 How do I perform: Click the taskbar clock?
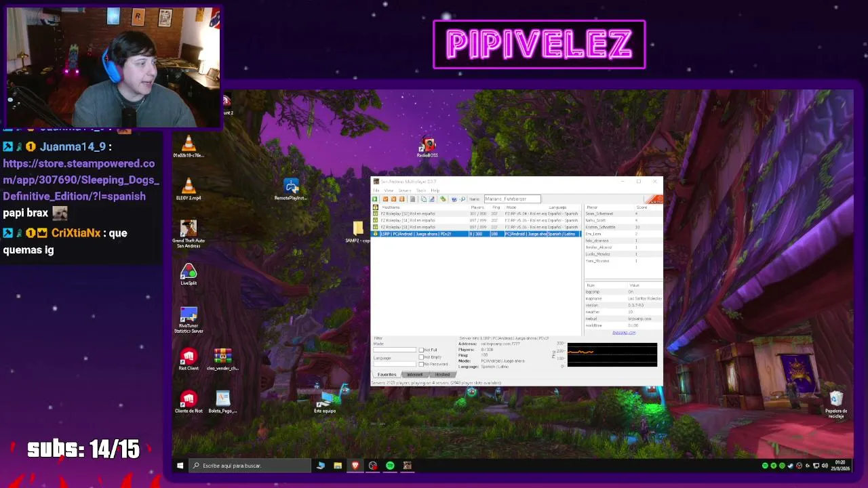(x=840, y=466)
